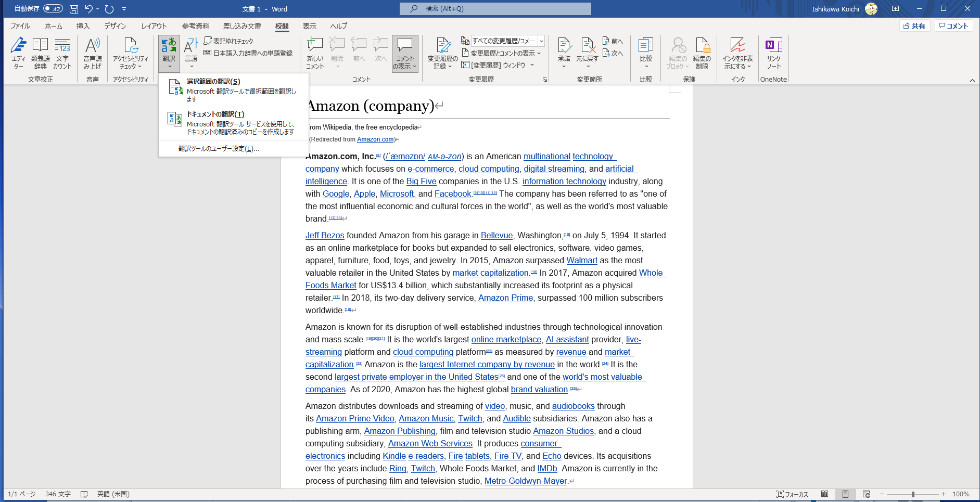Toggle Show Comments (コメントの表示) button

(x=405, y=53)
